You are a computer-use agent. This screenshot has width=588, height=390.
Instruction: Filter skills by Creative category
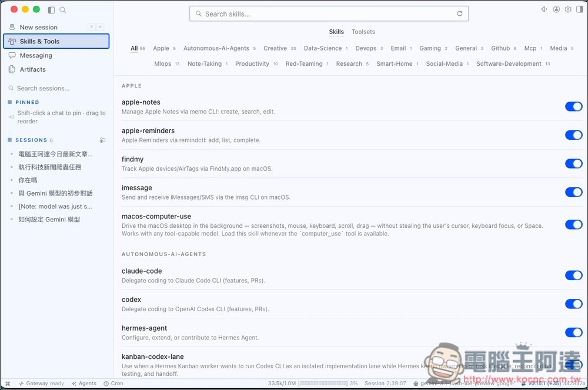coord(279,48)
